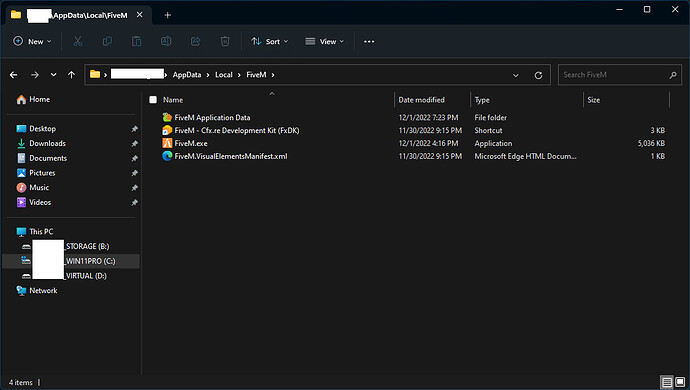690x390 pixels.
Task: Open Home in navigation pane
Action: (39, 99)
